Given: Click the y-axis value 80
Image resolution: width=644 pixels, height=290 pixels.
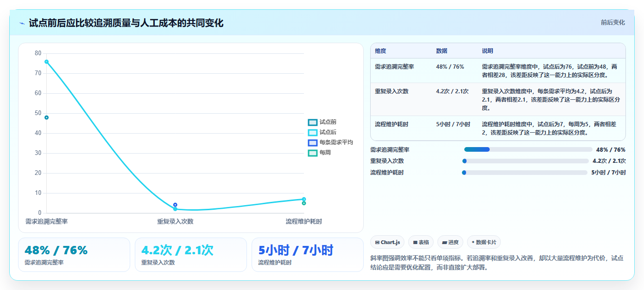Looking at the screenshot, I should point(38,53).
